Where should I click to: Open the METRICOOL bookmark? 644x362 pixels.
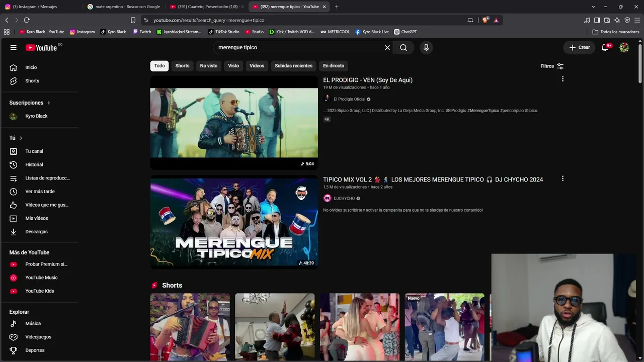coord(335,32)
